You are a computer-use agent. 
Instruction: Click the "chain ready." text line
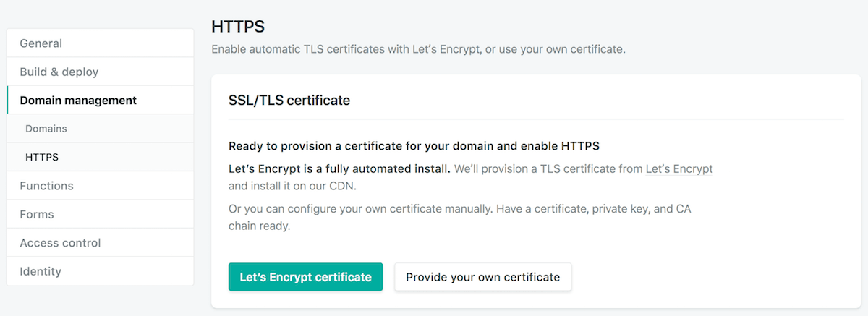tap(259, 226)
